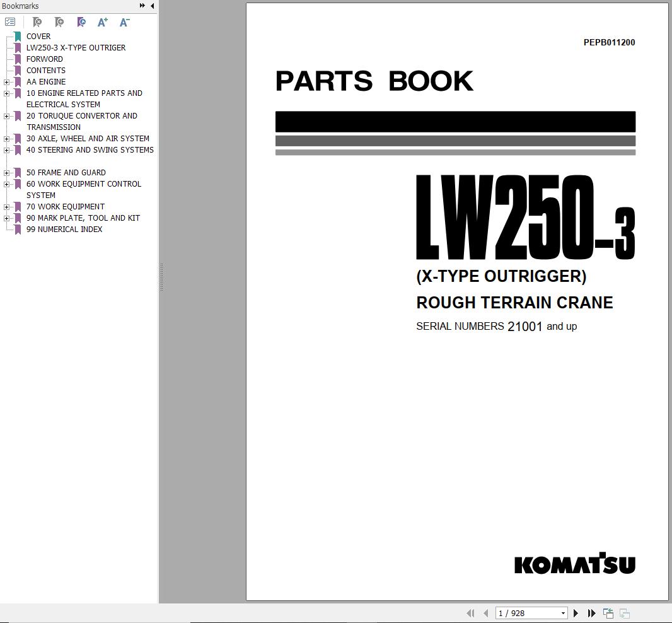The height and width of the screenshot is (623, 672).
Task: Expand the 70 WORK EQUIPMENT bookmark
Action: [x=6, y=207]
